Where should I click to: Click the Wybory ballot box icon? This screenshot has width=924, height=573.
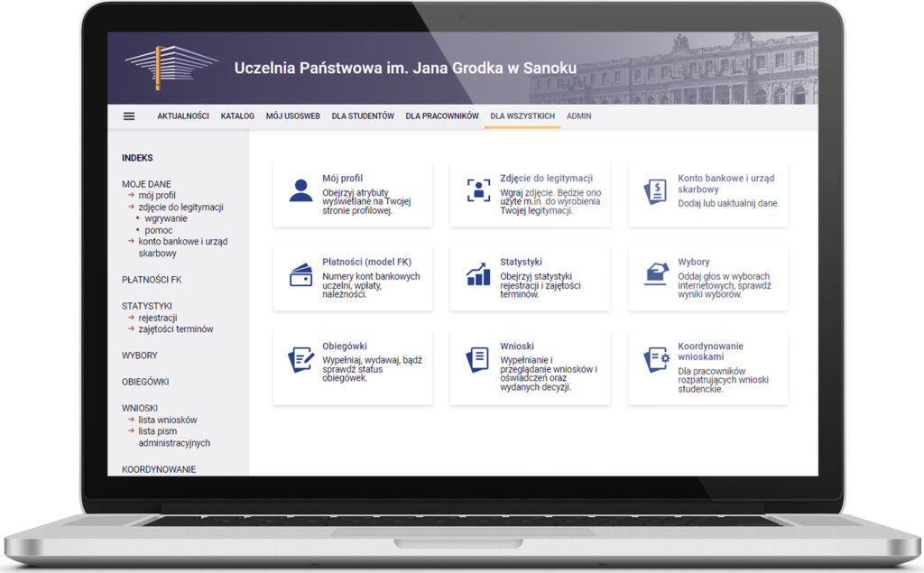(x=656, y=274)
